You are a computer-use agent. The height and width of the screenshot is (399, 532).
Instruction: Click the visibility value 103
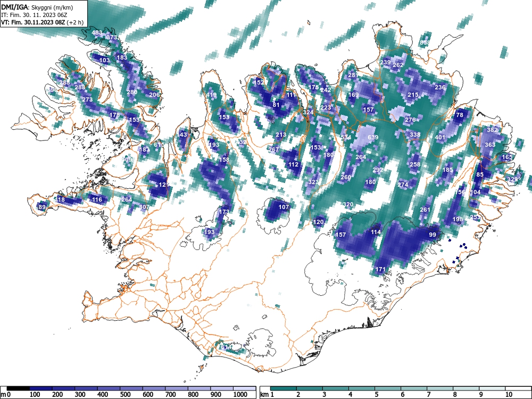(104, 61)
